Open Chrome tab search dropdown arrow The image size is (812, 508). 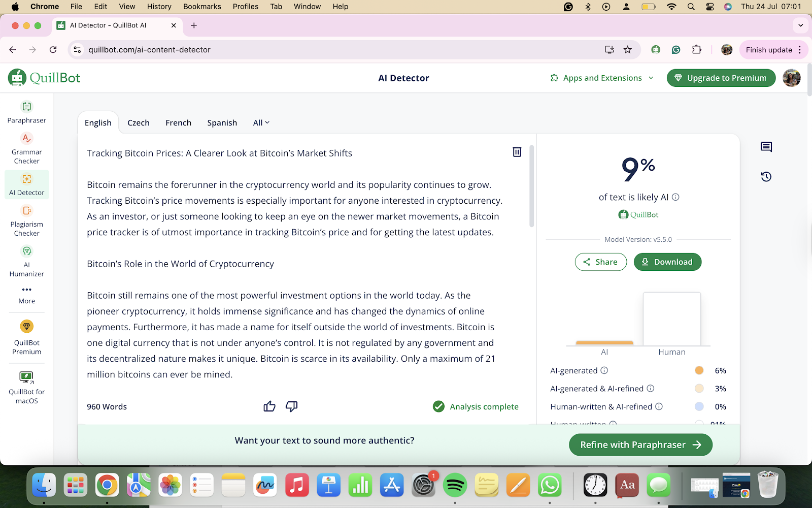click(800, 25)
